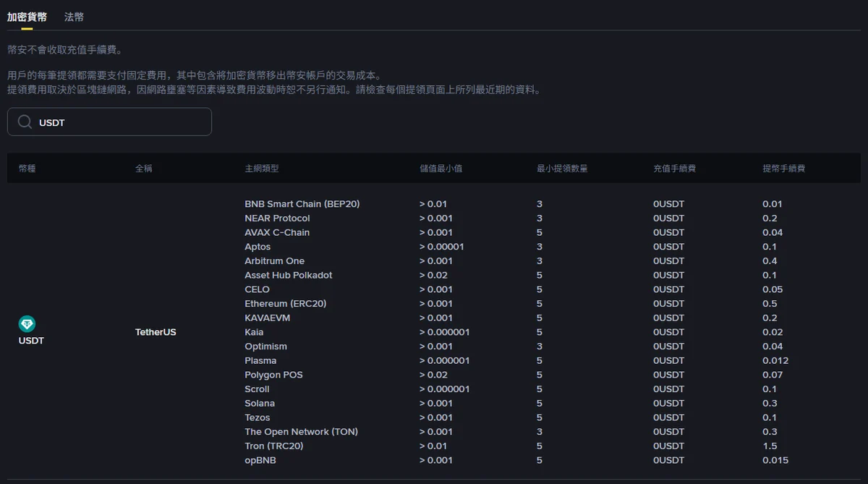Select CELO network row
The height and width of the screenshot is (484, 868).
click(257, 289)
